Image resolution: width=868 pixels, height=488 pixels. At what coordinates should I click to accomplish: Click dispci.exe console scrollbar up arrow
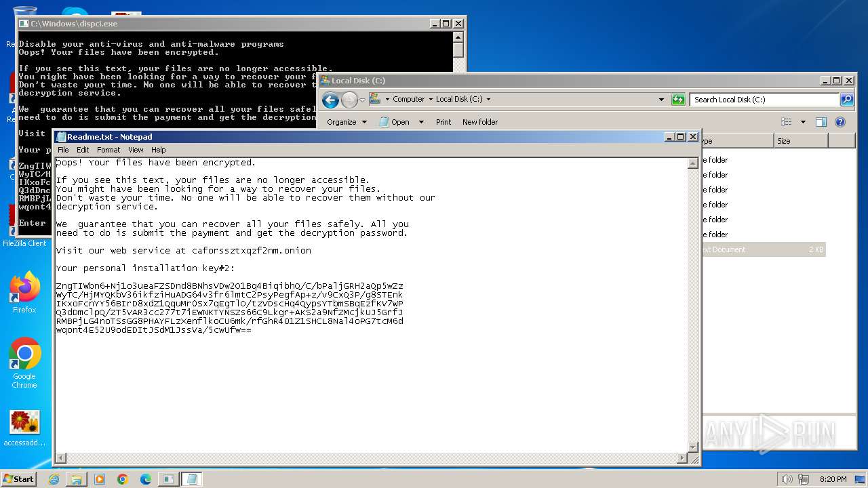click(458, 37)
